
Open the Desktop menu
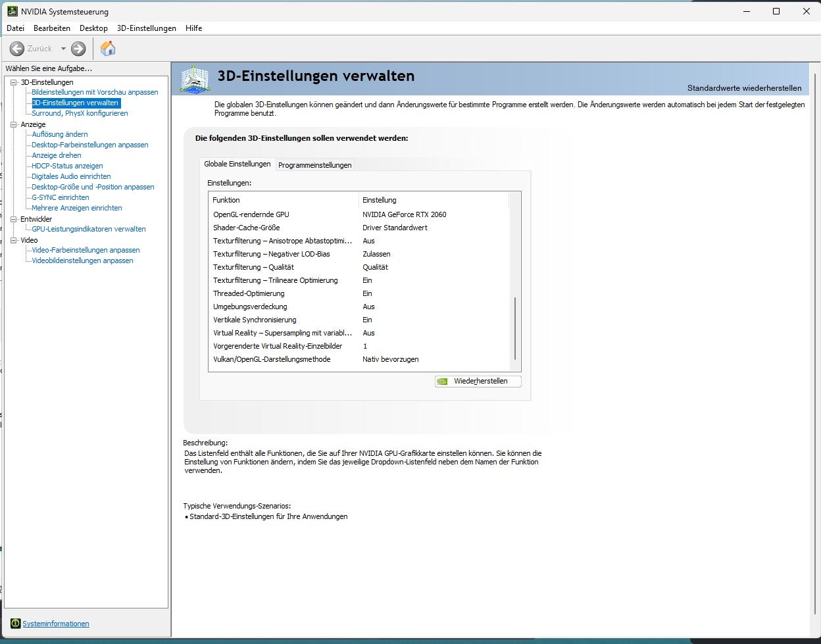click(93, 28)
